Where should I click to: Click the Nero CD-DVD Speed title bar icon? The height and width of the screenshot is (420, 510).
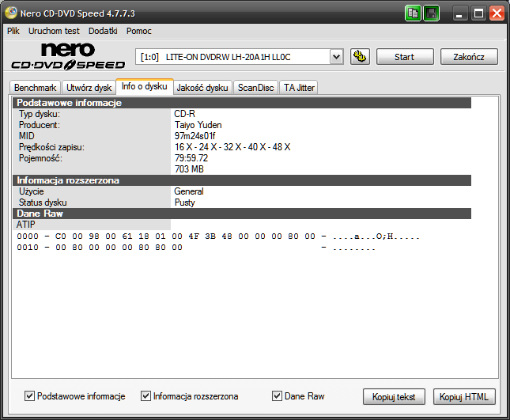(x=11, y=13)
